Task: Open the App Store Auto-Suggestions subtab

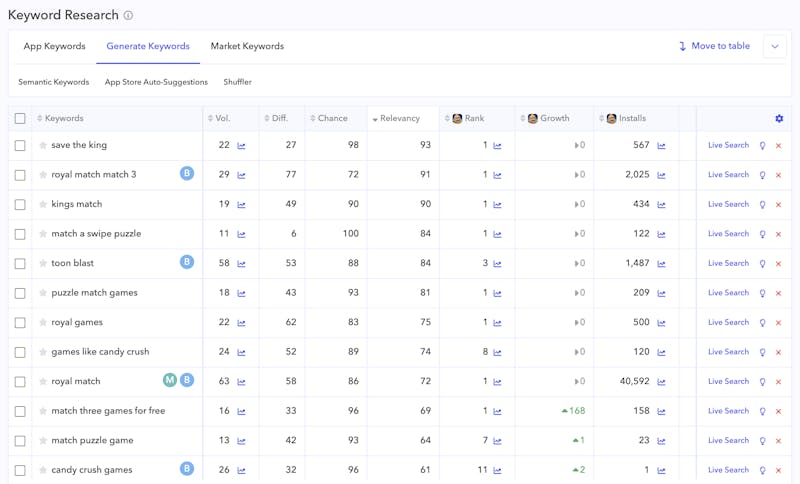Action: point(156,82)
